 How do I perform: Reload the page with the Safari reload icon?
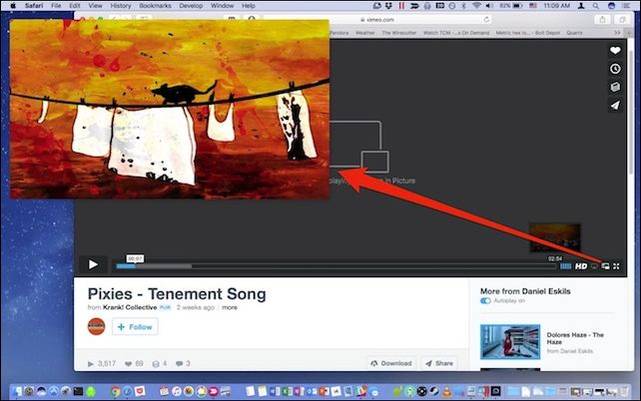tap(486, 20)
